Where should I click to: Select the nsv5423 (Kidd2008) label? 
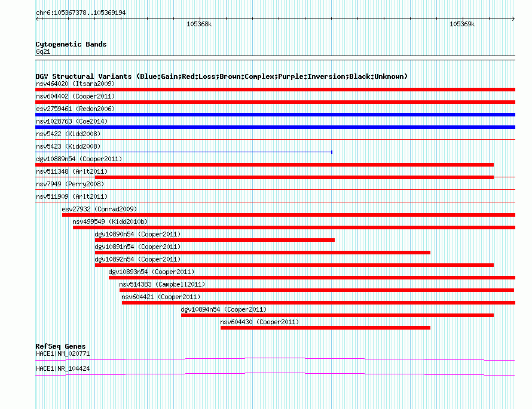click(x=68, y=146)
